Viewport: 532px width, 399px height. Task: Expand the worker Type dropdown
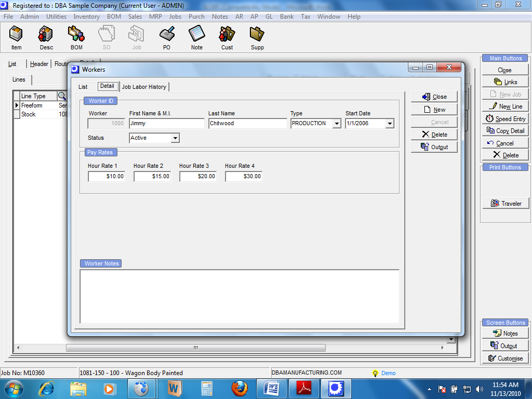pyautogui.click(x=337, y=124)
